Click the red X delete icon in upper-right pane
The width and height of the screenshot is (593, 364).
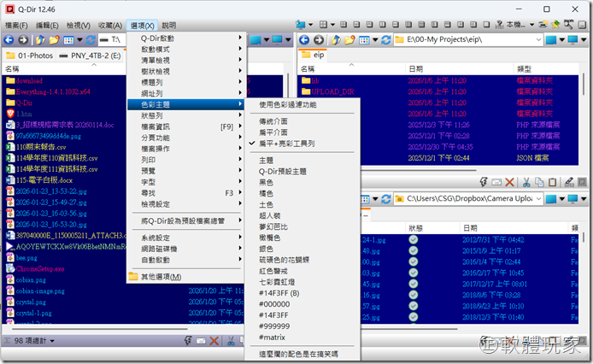[x=509, y=181]
